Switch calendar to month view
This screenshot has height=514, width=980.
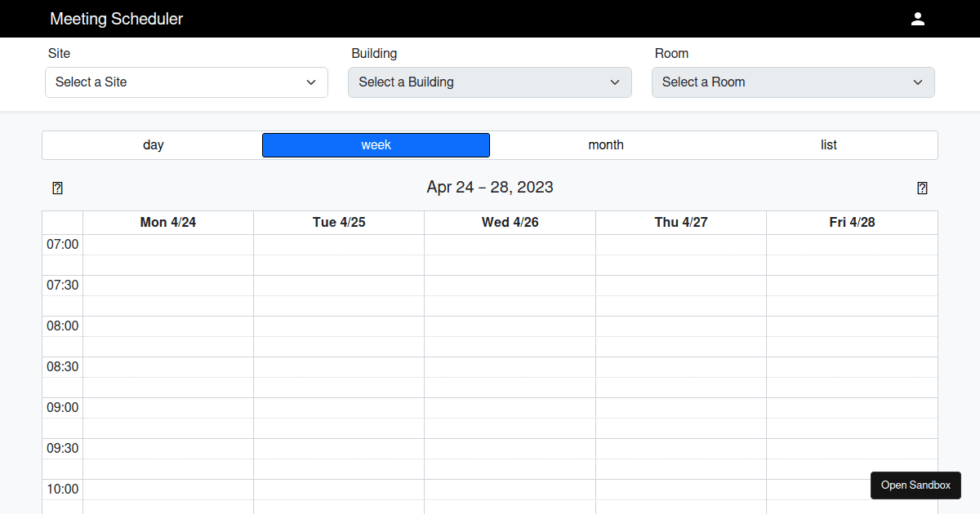click(605, 145)
